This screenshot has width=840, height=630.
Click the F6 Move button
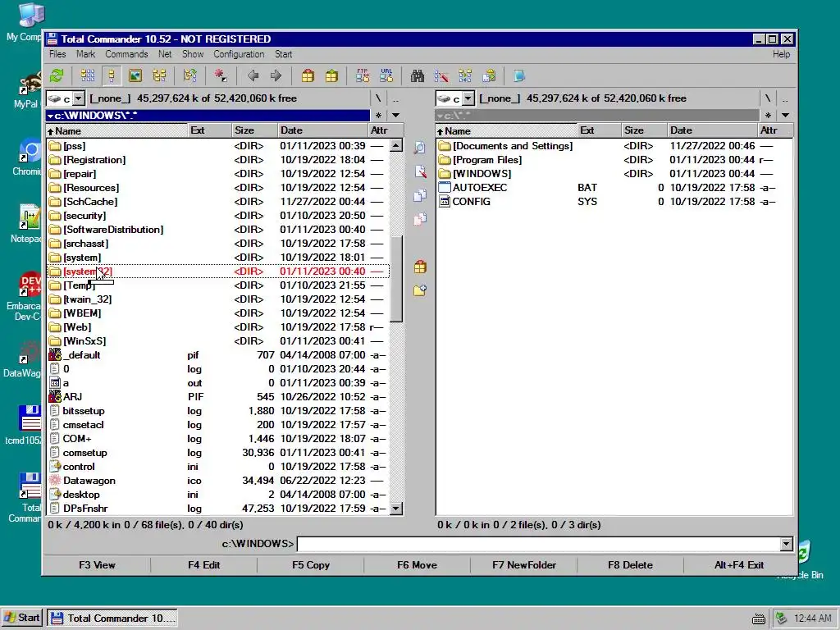pos(417,565)
